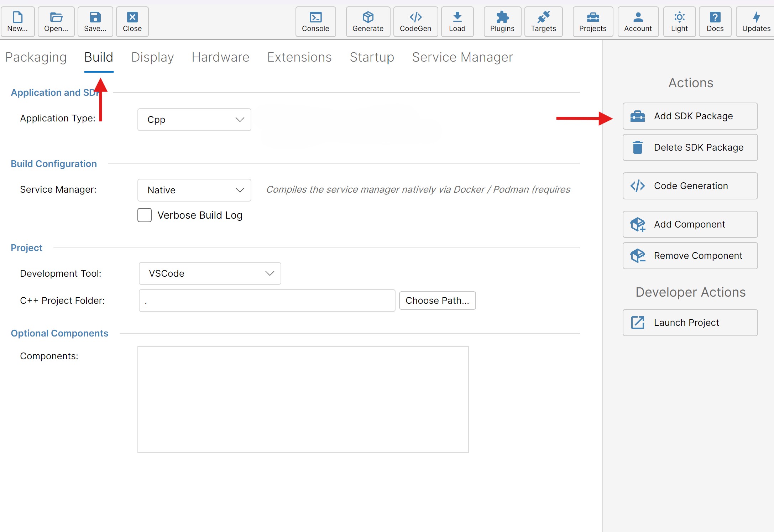The height and width of the screenshot is (532, 774).
Task: Click the Choose Path... button
Action: 437,301
